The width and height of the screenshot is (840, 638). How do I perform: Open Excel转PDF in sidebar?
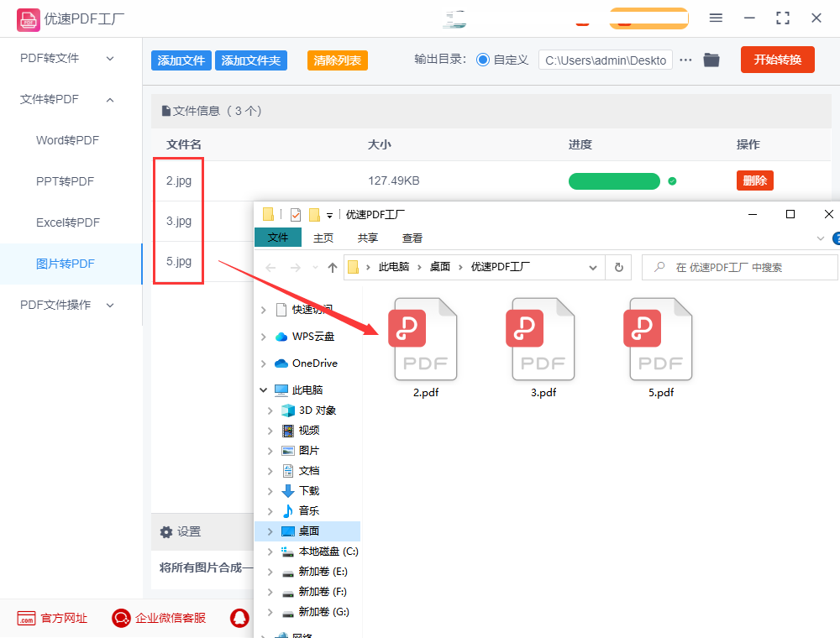68,222
